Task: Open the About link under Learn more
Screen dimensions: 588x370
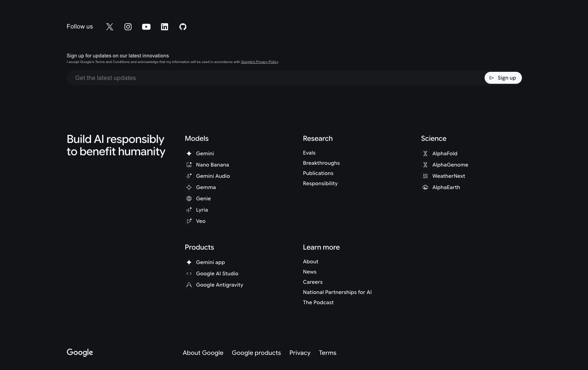Action: click(311, 262)
